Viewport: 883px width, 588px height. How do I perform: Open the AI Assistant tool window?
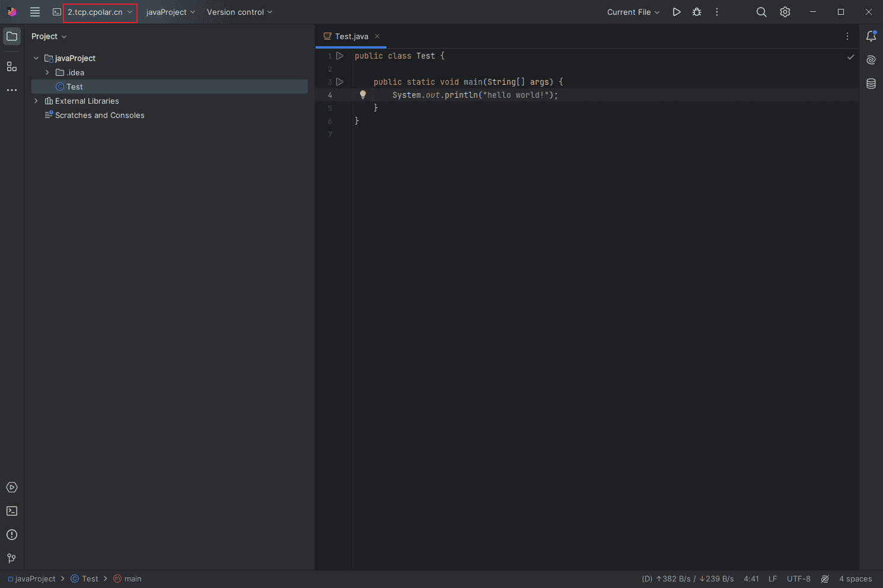(x=871, y=59)
